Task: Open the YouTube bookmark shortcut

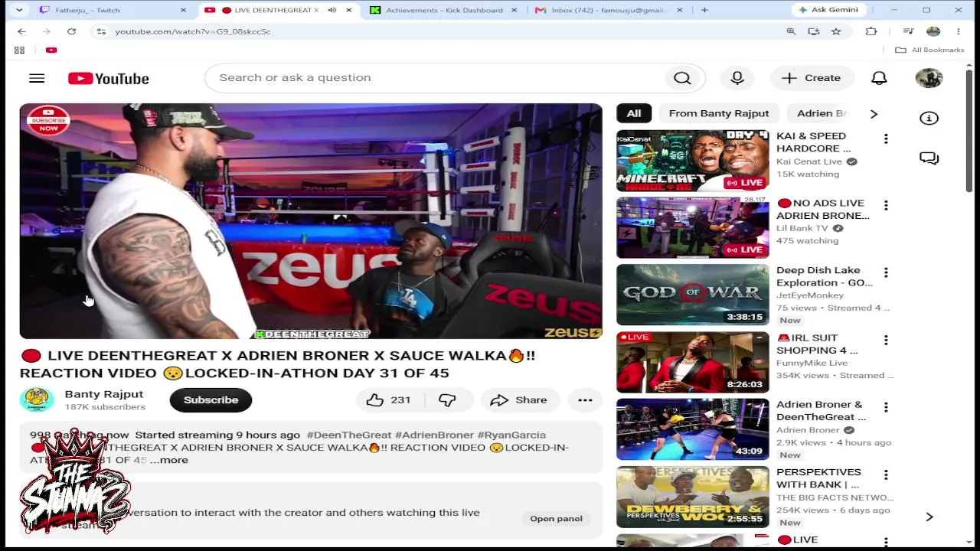Action: coord(51,50)
